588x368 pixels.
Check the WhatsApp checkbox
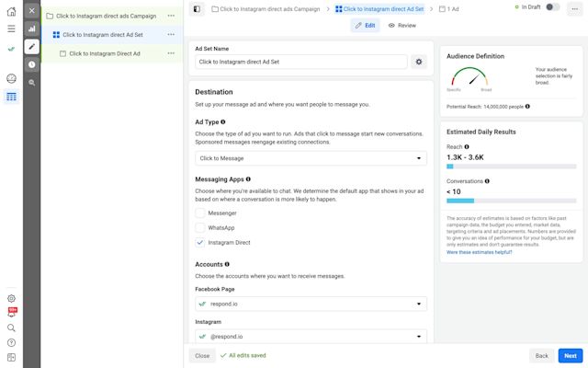200,227
